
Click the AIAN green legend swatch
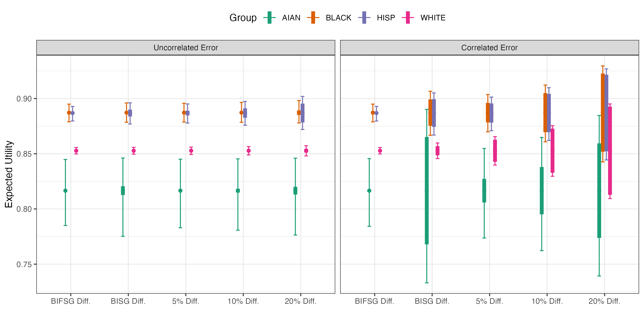(x=269, y=18)
